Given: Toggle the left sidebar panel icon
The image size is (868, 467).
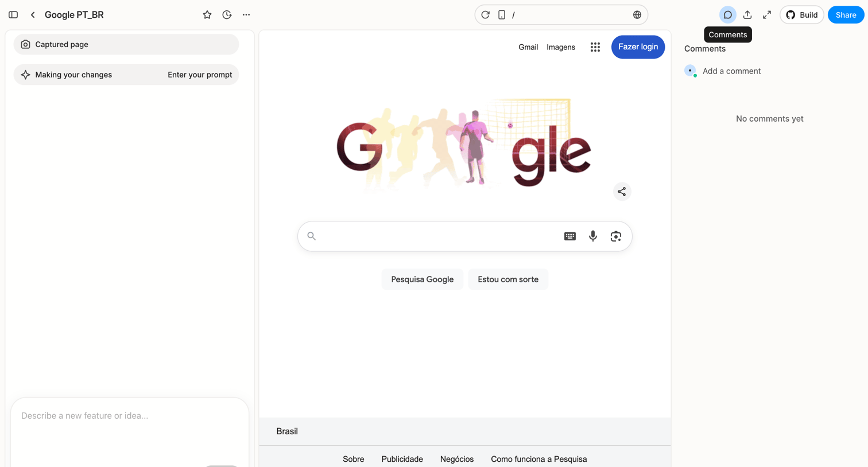Looking at the screenshot, I should tap(13, 15).
